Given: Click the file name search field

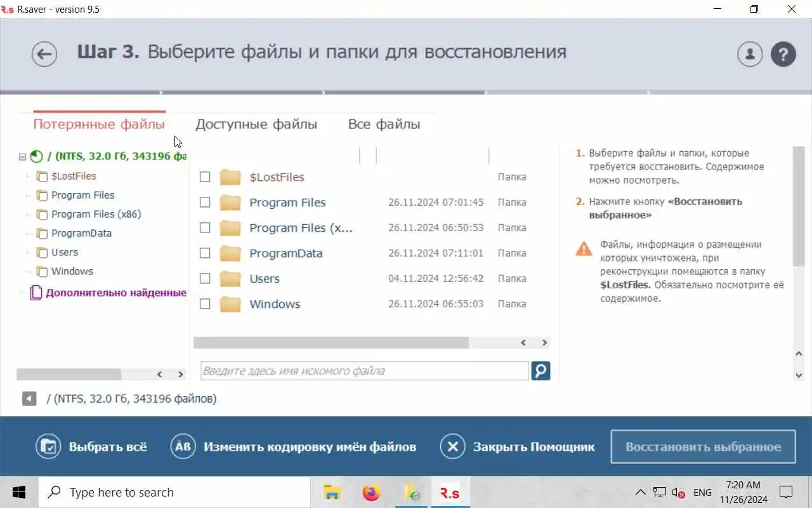Looking at the screenshot, I should [x=365, y=371].
